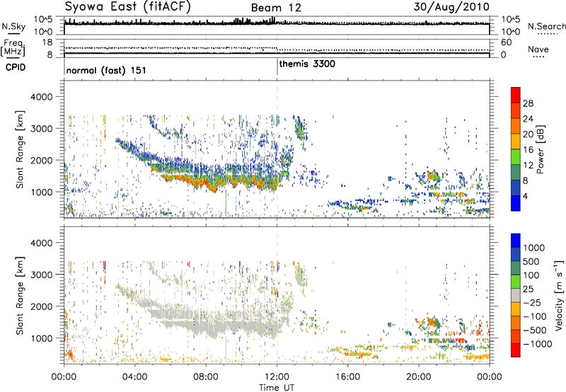Click the '-500' label on velocity color bar

point(535,330)
